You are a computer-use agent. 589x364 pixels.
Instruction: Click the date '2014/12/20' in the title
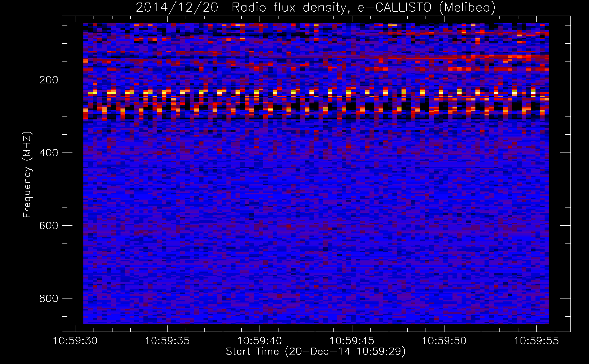pos(177,7)
